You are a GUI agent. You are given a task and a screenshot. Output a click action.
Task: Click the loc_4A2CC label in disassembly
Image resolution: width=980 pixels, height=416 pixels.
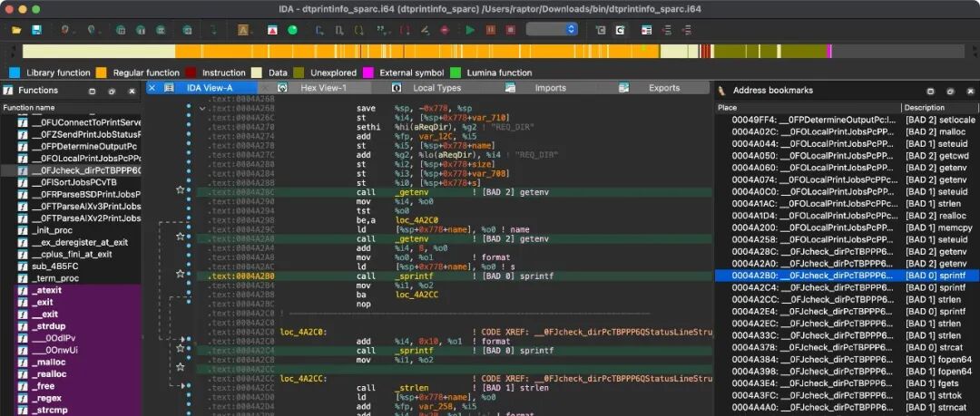pyautogui.click(x=302, y=379)
